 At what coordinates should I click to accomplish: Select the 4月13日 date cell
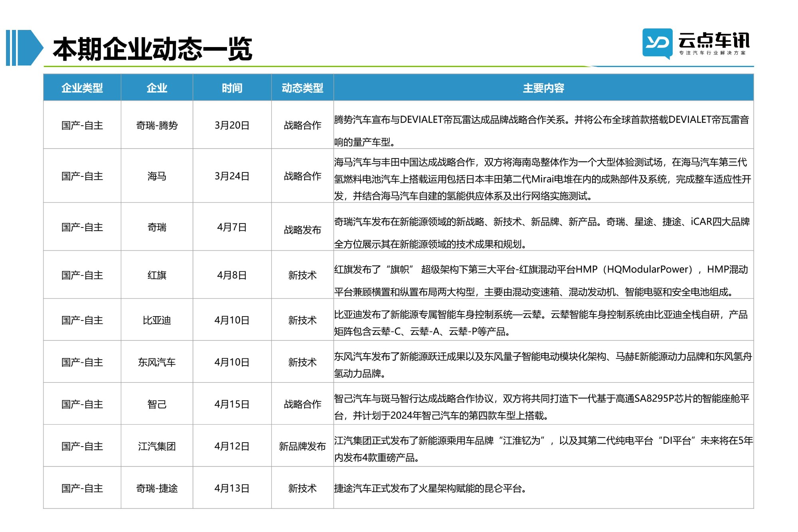click(x=232, y=488)
